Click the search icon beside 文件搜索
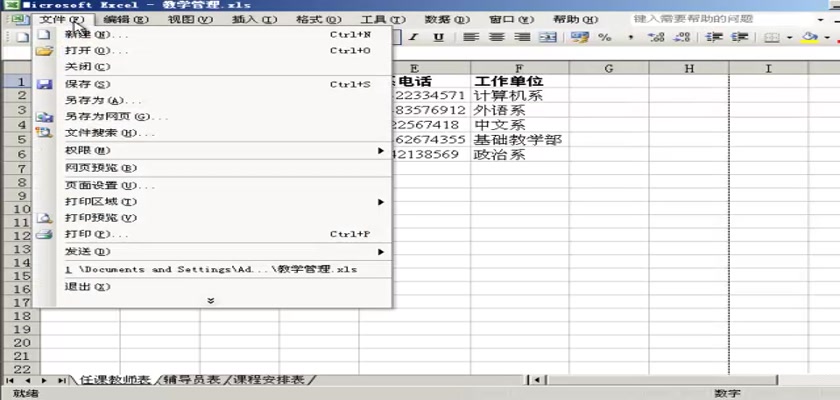Viewport: 840px width, 400px height. (44, 133)
